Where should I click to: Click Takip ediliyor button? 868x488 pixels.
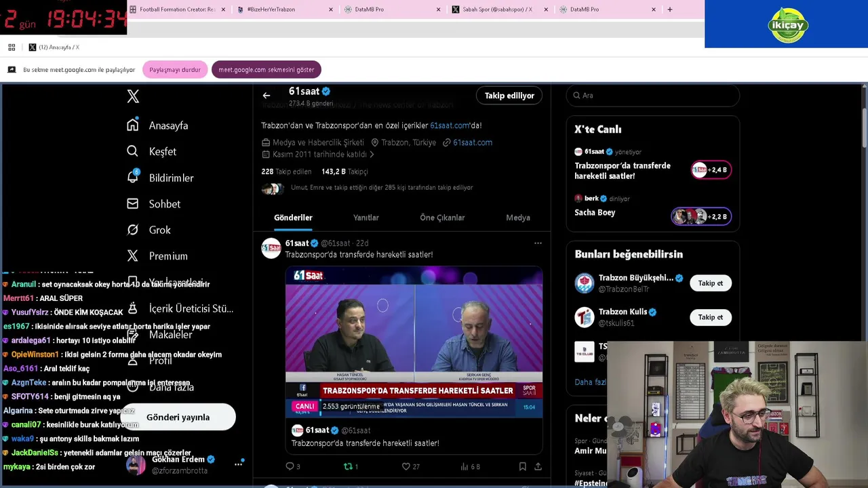pyautogui.click(x=509, y=96)
